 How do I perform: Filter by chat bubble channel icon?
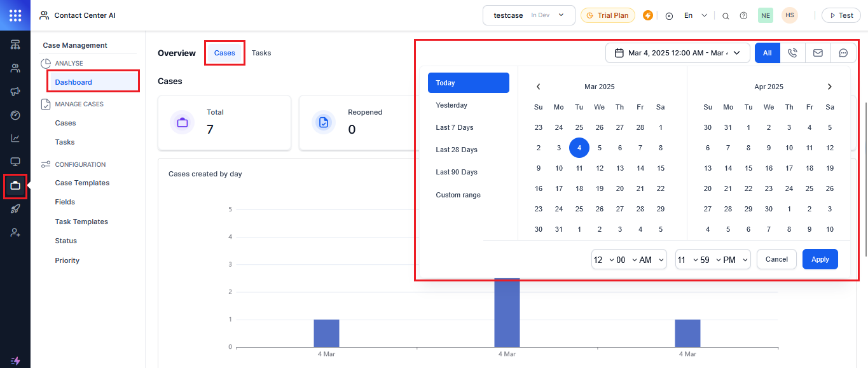tap(843, 53)
